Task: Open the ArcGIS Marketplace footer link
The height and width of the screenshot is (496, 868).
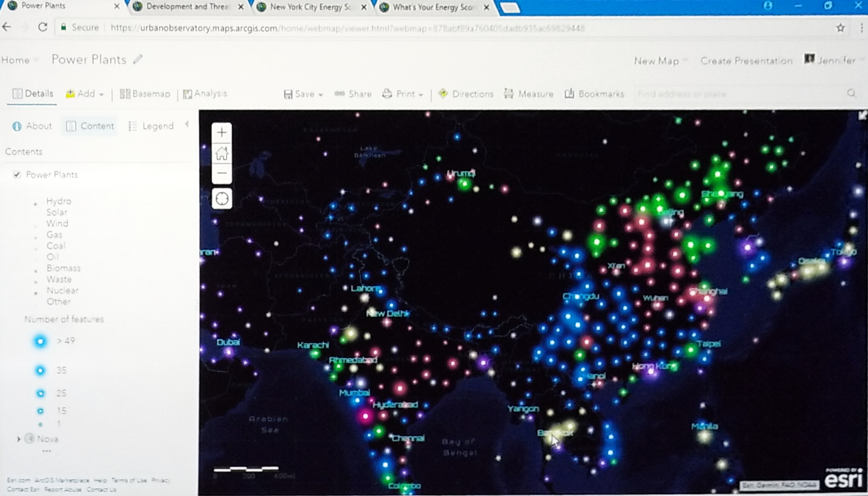Action: pos(62,480)
